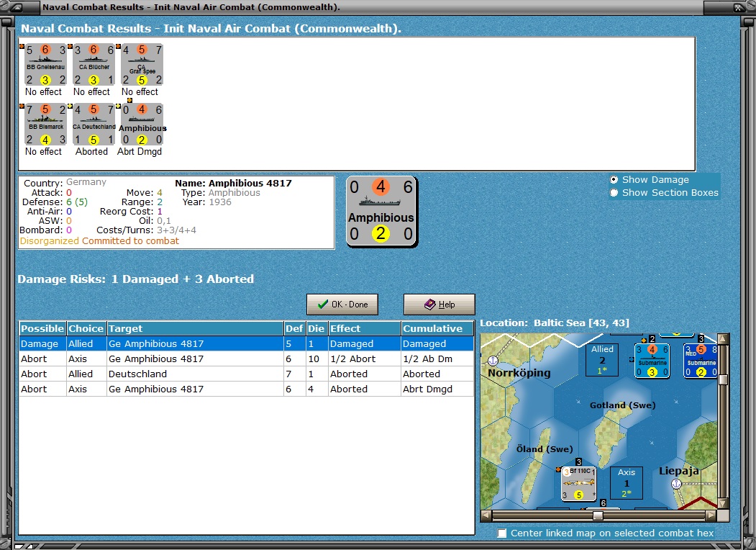Select the BB Bismarck unit counter

[45, 125]
